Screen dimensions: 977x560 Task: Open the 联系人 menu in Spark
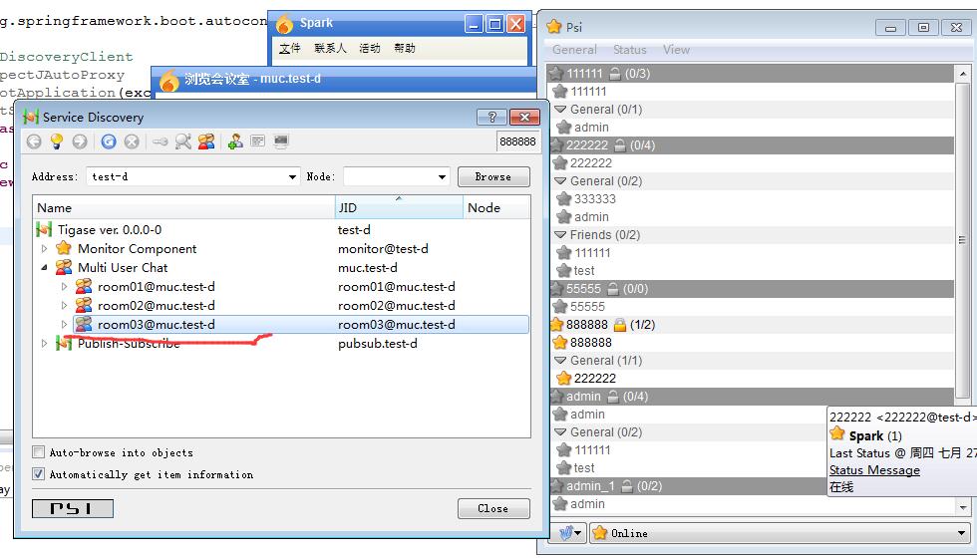coord(330,48)
